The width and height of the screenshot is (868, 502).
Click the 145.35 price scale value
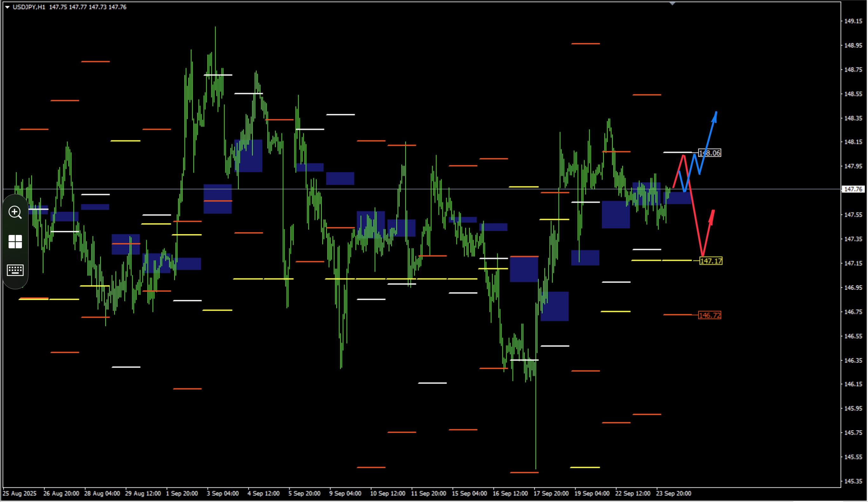coord(853,481)
